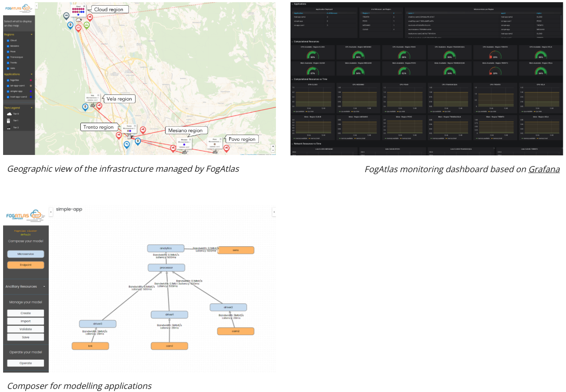Toggle the Trento region checkbox

(x=8, y=63)
